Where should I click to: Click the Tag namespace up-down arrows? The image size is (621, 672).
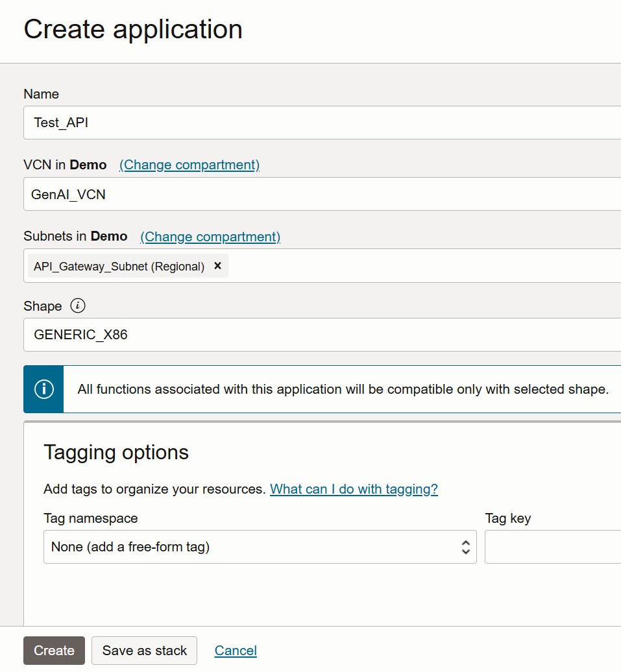click(465, 547)
